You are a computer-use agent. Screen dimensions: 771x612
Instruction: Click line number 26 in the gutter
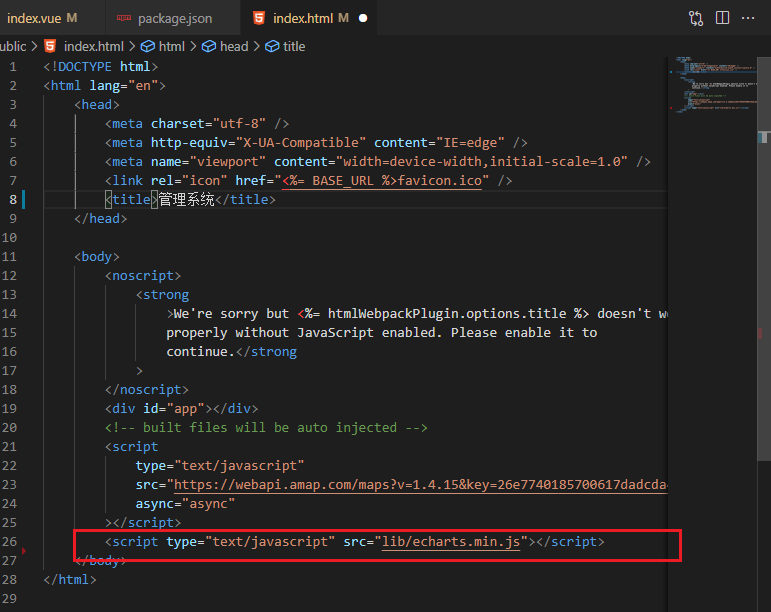coord(9,542)
